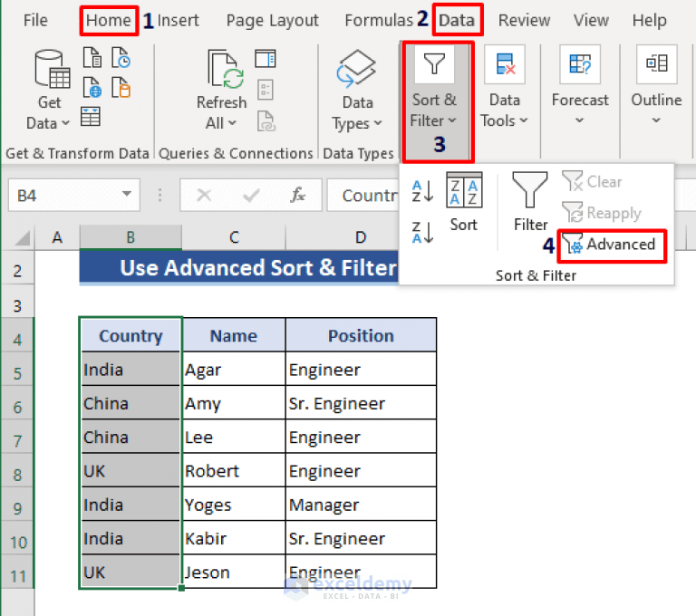Switch to the View tab
696x616 pixels.
coord(591,20)
